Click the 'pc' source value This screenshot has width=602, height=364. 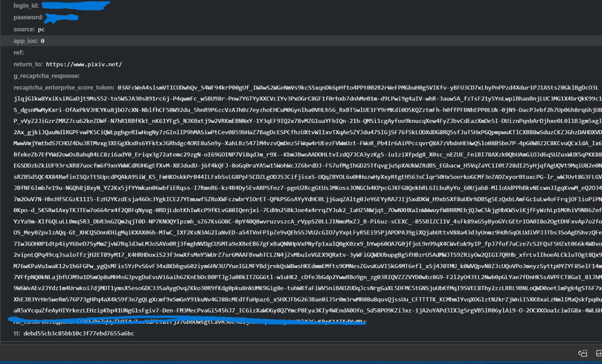pyautogui.click(x=41, y=29)
